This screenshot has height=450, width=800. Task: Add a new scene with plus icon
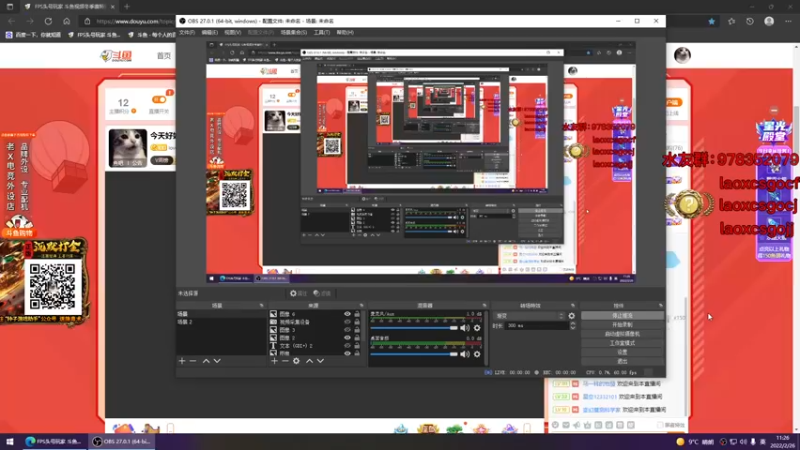[182, 361]
